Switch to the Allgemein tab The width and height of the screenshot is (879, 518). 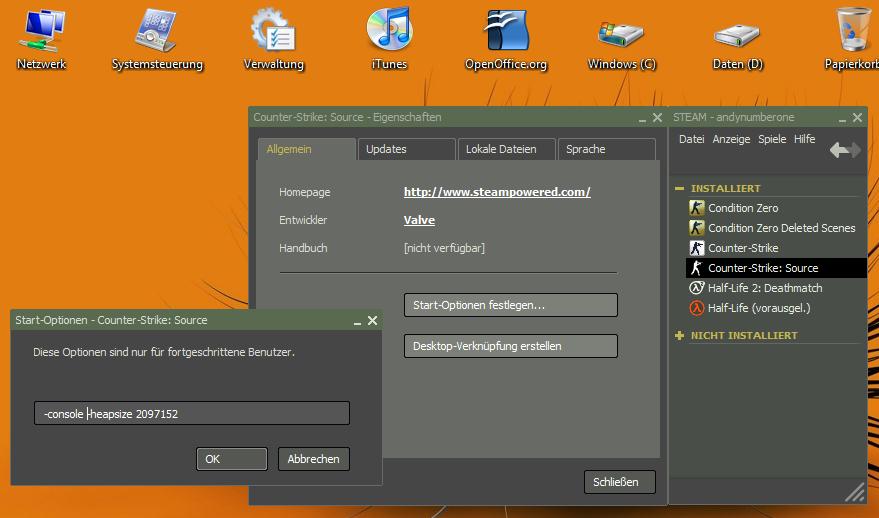307,149
